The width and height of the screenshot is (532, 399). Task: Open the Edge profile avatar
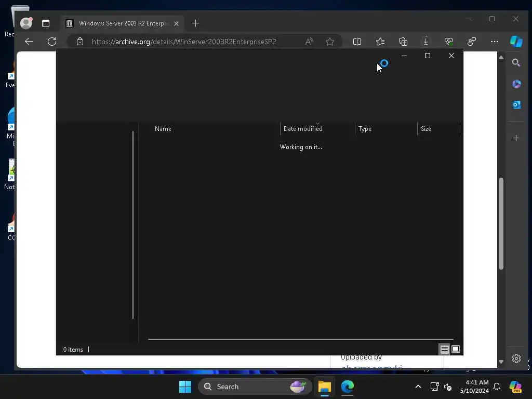[x=26, y=23]
